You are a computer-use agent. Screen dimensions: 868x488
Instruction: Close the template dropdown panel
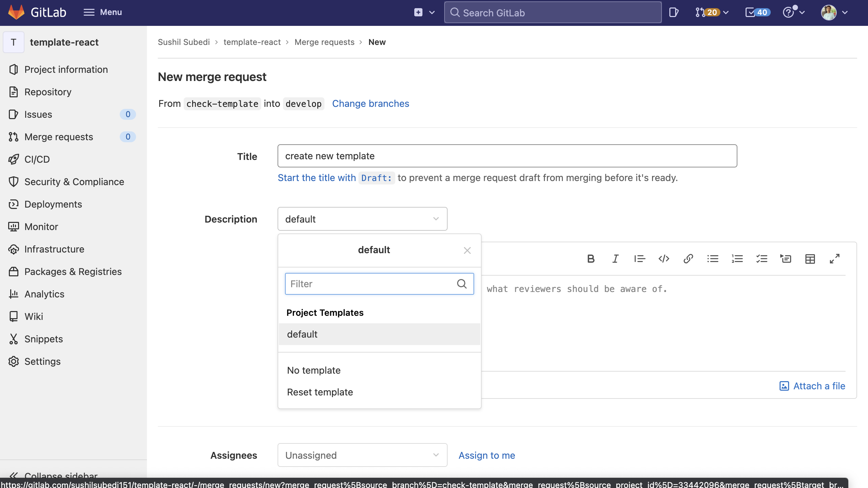(x=467, y=250)
